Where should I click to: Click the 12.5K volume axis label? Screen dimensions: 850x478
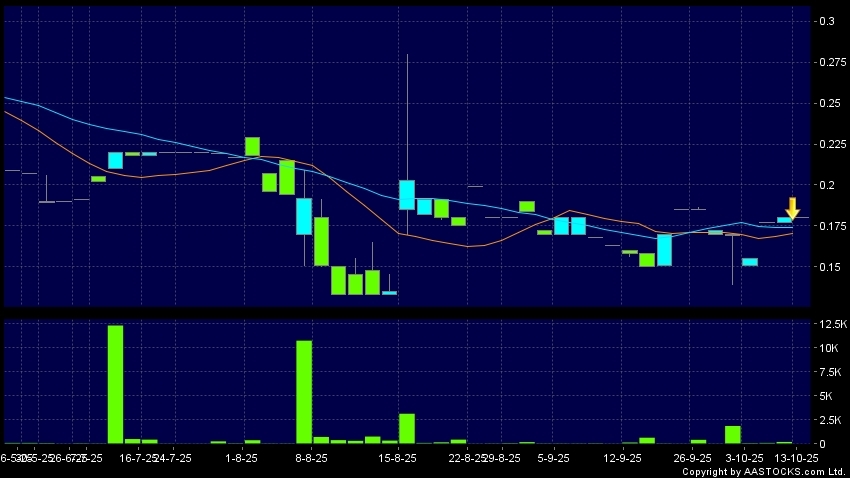[833, 325]
